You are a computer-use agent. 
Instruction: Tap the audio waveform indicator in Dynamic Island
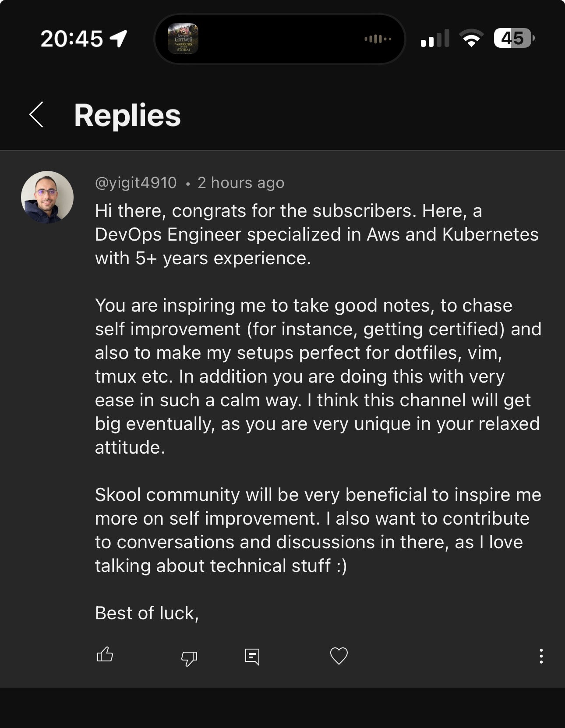click(x=378, y=39)
